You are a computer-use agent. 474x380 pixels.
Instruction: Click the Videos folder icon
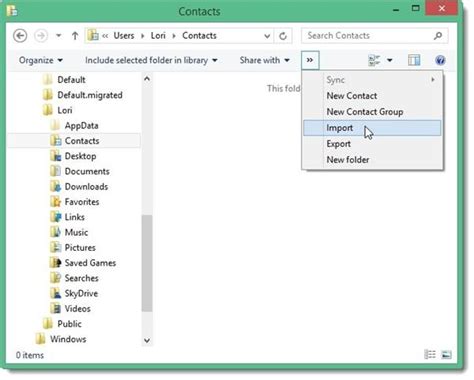56,309
